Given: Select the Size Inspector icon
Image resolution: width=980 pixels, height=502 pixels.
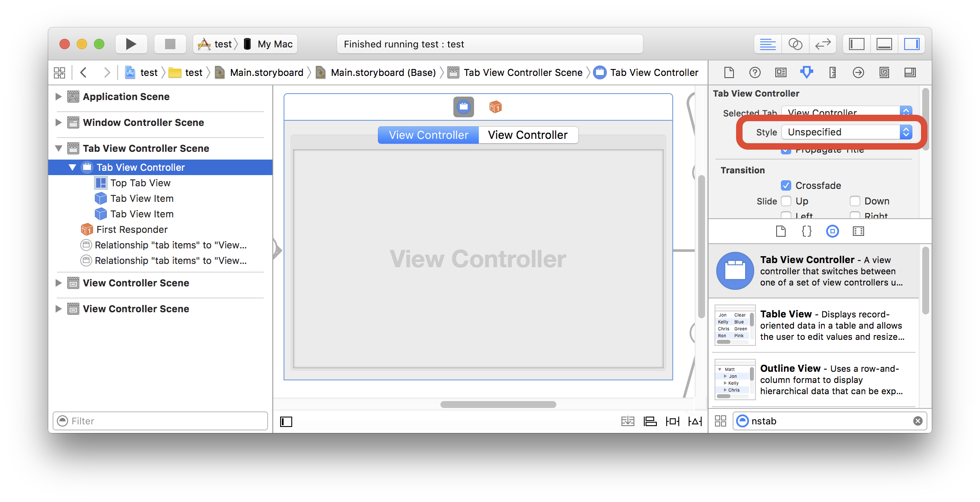Looking at the screenshot, I should (832, 72).
